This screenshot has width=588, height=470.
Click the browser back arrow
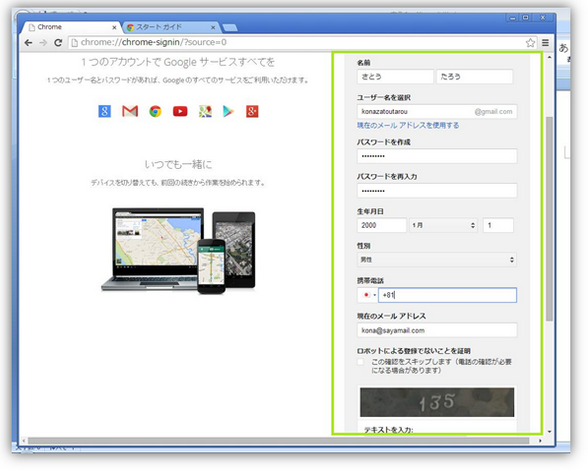click(28, 42)
